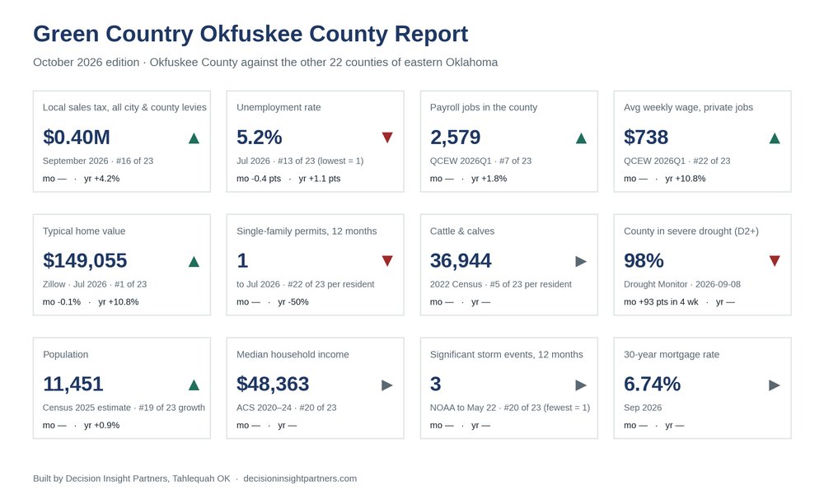Click the green up arrow on Avg weekly wage card

(x=775, y=138)
